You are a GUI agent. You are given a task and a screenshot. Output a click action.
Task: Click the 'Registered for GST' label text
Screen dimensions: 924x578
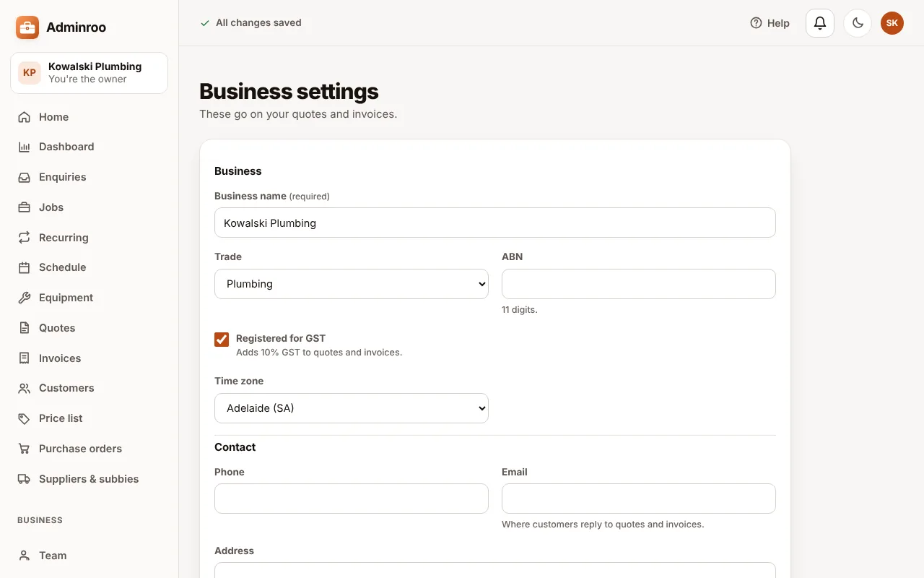281,338
